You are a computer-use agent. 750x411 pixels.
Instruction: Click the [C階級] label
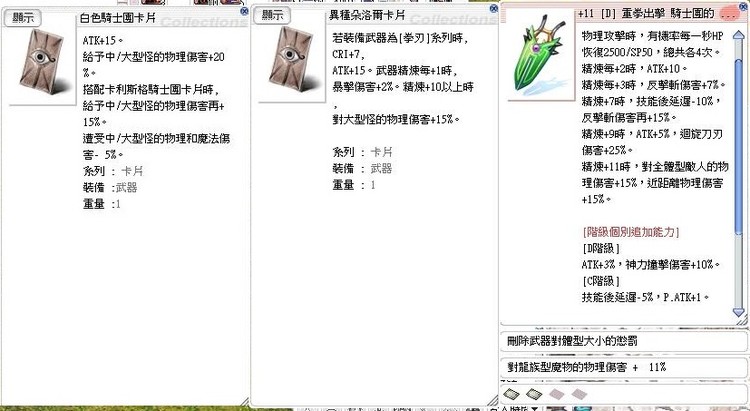click(601, 281)
